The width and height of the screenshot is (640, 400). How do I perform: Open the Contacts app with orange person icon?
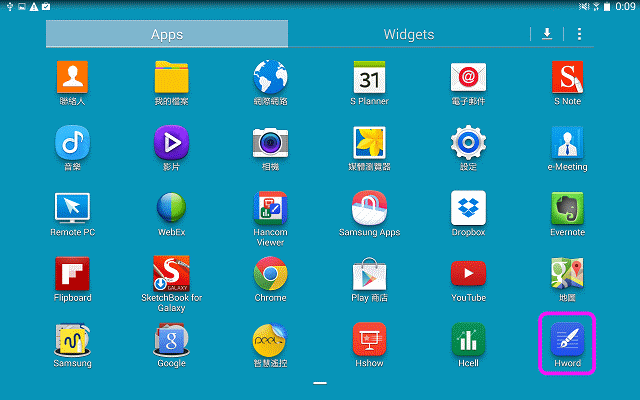(x=72, y=78)
